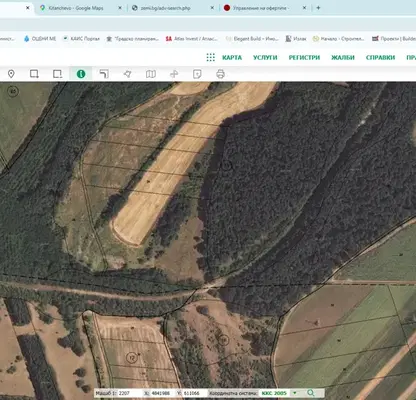Open the ОЦЕНИ МЕ bookmark
The width and height of the screenshot is (416, 400).
click(x=40, y=39)
